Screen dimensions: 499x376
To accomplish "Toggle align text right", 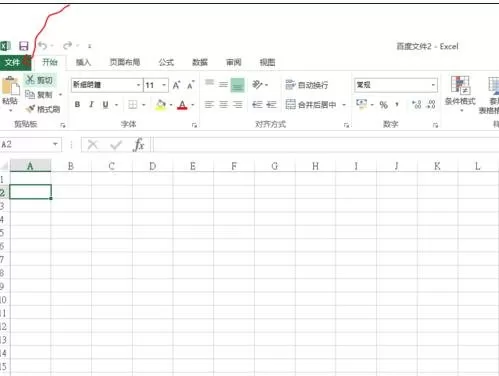I will point(237,105).
